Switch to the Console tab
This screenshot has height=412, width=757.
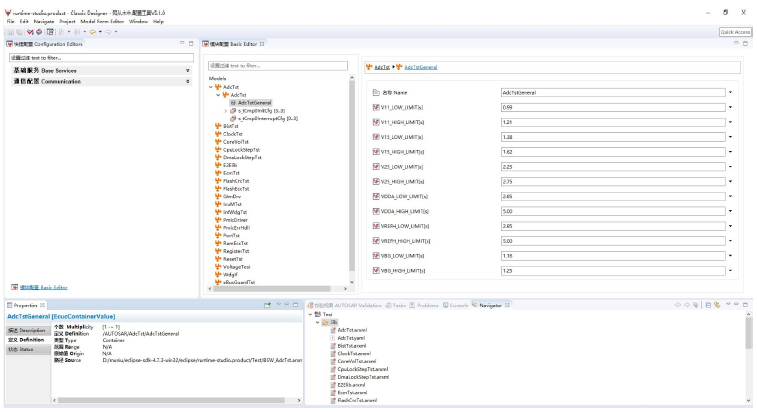coord(455,305)
